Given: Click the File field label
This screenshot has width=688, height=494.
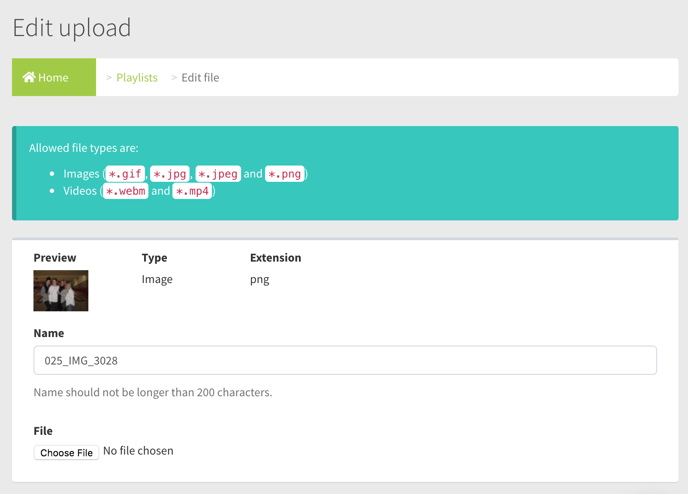Looking at the screenshot, I should pyautogui.click(x=43, y=431).
